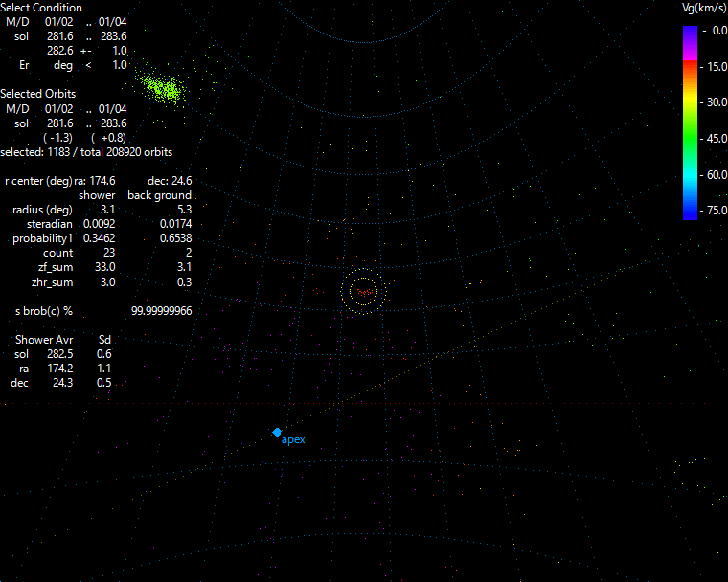Click the 60.0 velocity scale label
This screenshot has width=728, height=582.
717,174
